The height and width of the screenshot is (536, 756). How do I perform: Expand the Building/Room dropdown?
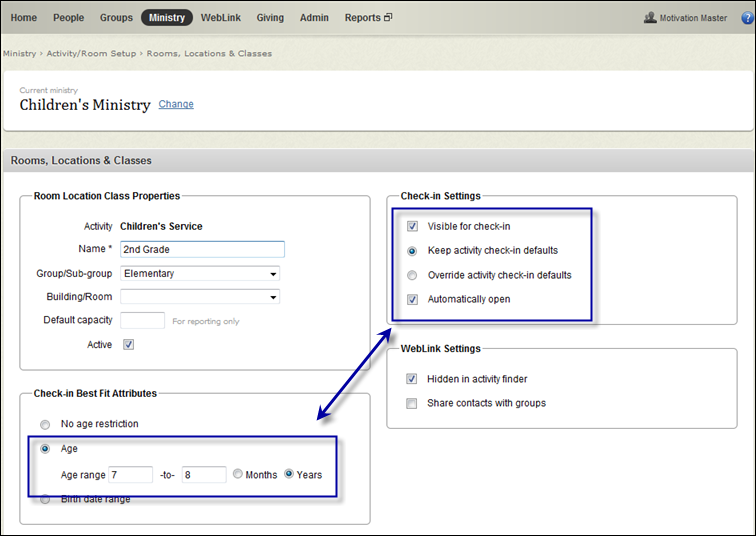pyautogui.click(x=200, y=296)
